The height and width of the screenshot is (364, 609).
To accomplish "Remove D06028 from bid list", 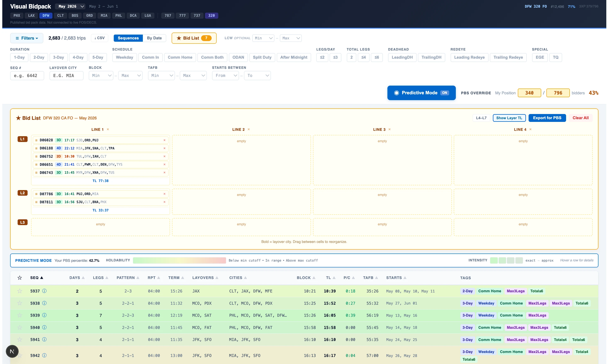I will 165,140.
